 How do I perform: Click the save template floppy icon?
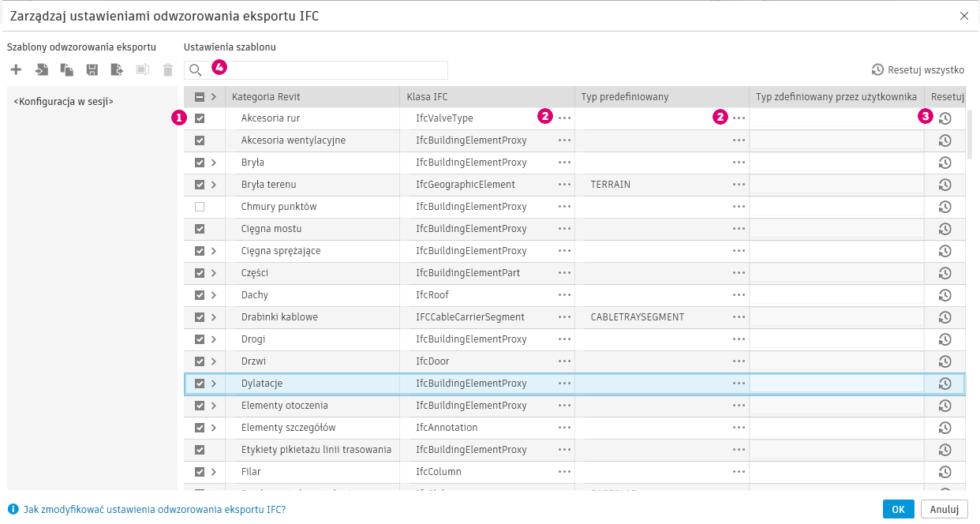coord(92,70)
